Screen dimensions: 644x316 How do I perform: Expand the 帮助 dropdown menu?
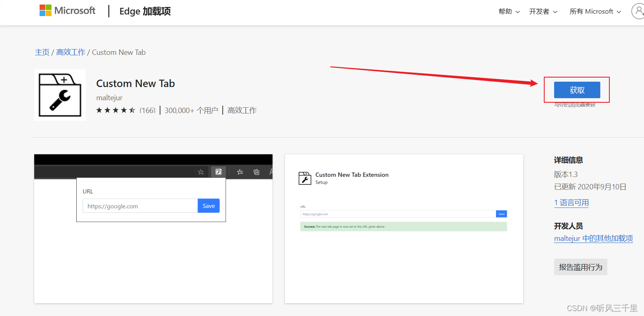(x=509, y=12)
